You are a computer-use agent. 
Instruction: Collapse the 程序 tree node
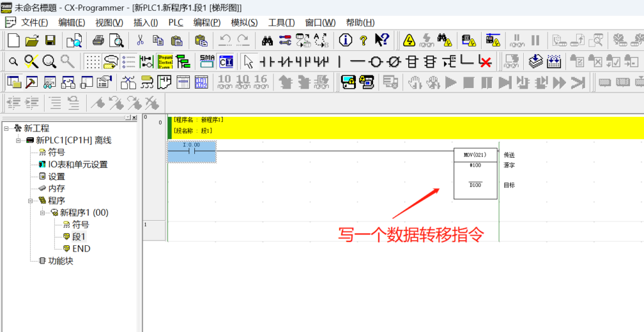coord(31,201)
